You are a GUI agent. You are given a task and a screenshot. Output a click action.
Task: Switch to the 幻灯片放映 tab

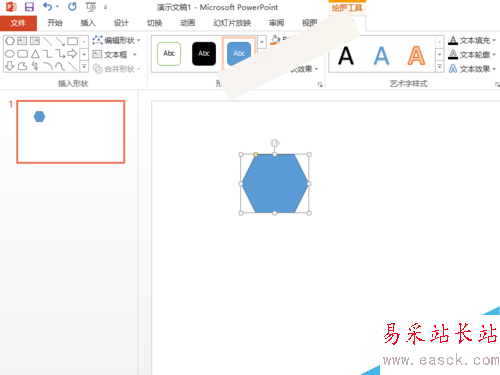point(232,23)
